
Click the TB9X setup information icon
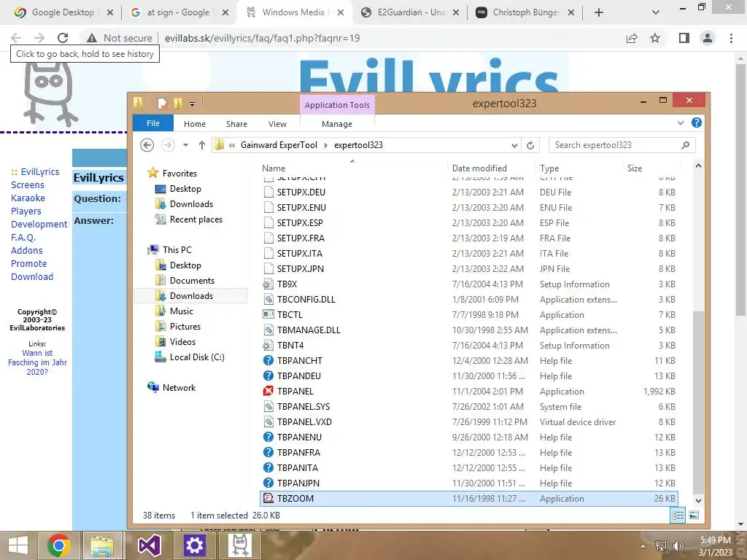268,284
